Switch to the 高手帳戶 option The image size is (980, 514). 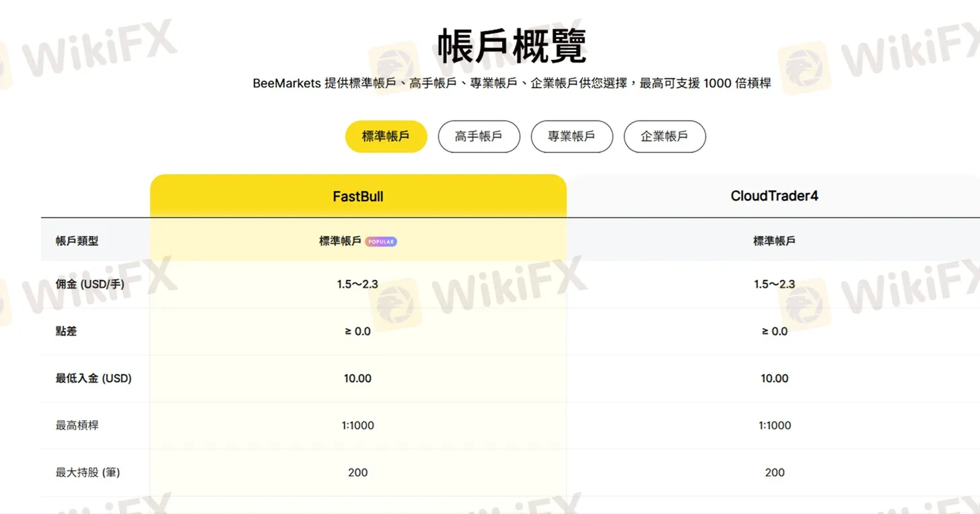[479, 136]
